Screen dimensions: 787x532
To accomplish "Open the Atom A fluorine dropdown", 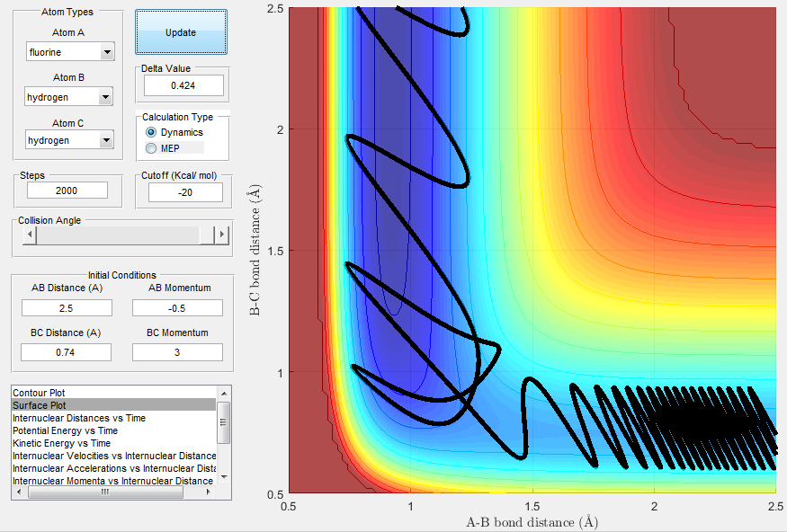I will click(70, 51).
